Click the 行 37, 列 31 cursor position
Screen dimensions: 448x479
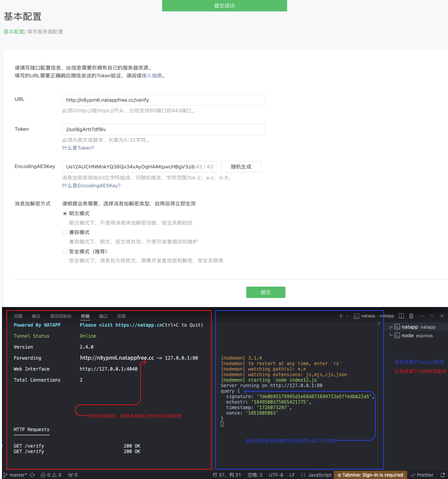tap(227, 475)
